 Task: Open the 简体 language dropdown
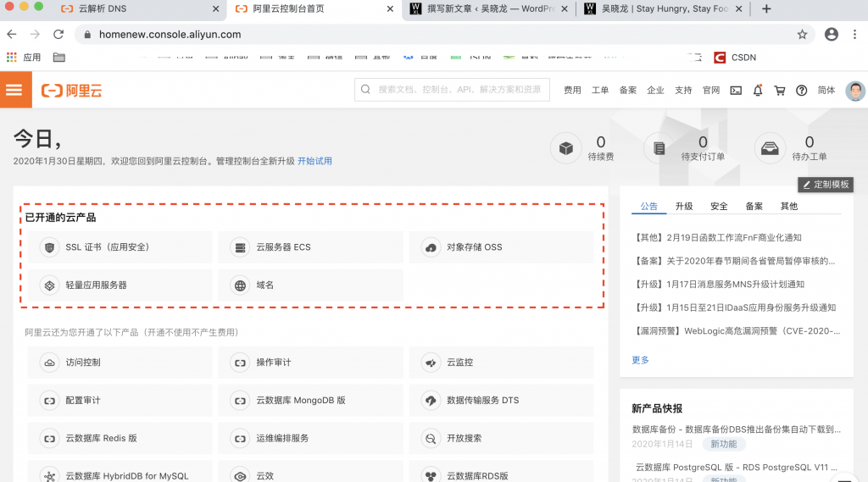[x=826, y=90]
